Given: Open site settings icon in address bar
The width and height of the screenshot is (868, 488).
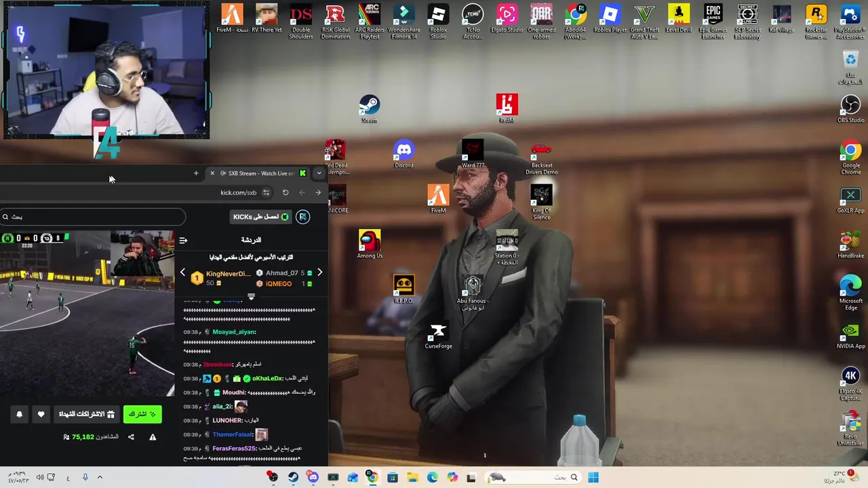Looking at the screenshot, I should 266,192.
